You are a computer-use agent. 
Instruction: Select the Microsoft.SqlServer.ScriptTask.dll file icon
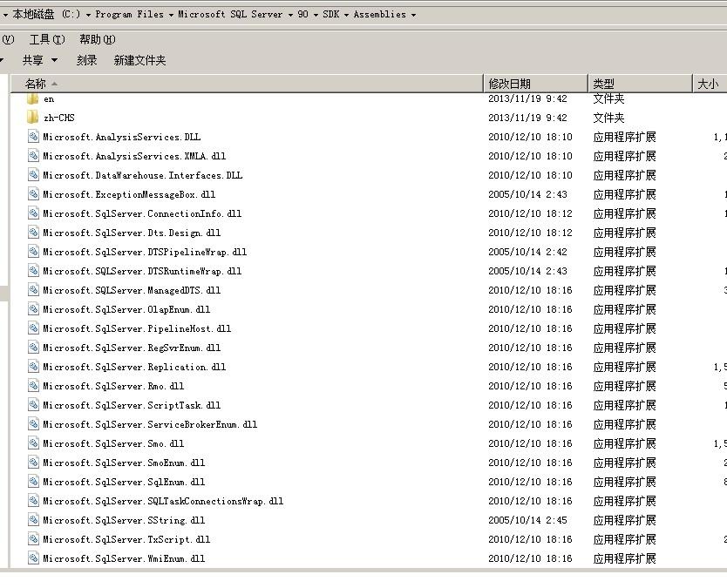[33, 405]
